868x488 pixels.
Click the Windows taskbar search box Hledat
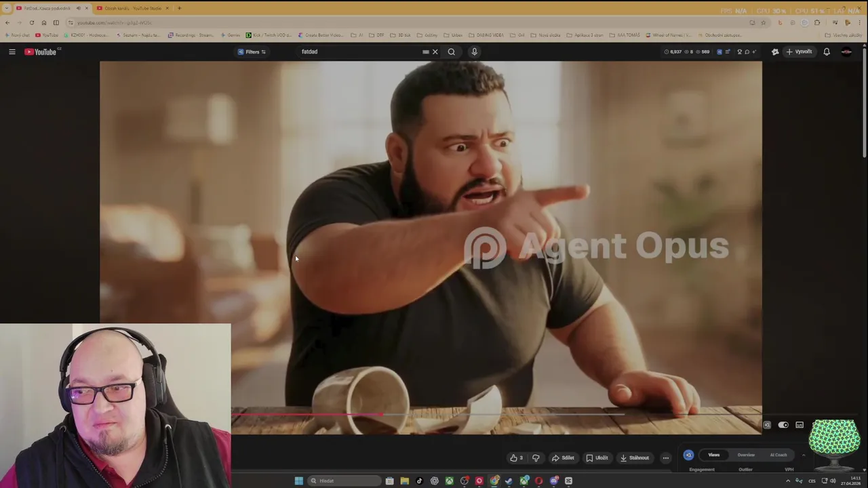pyautogui.click(x=343, y=481)
